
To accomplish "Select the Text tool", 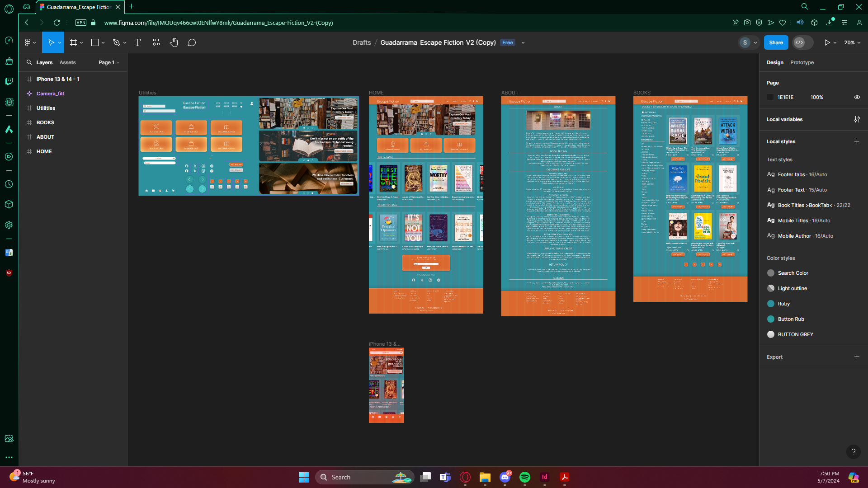I will click(138, 42).
